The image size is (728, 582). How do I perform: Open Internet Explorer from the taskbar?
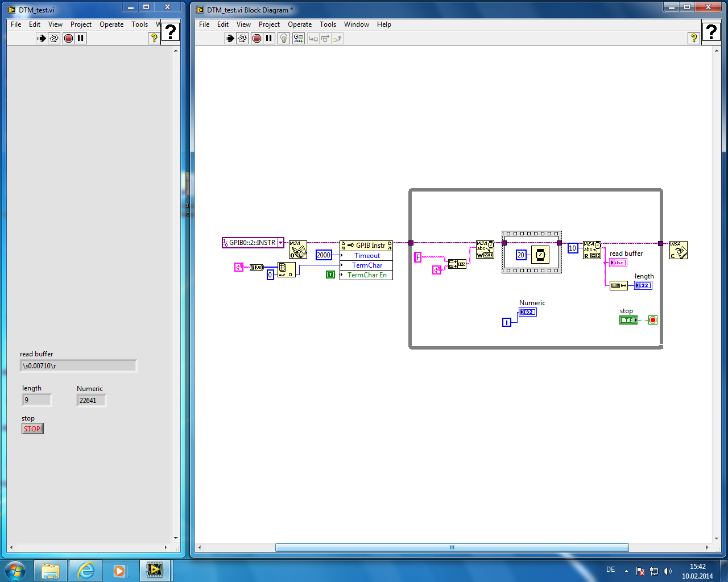pos(86,570)
